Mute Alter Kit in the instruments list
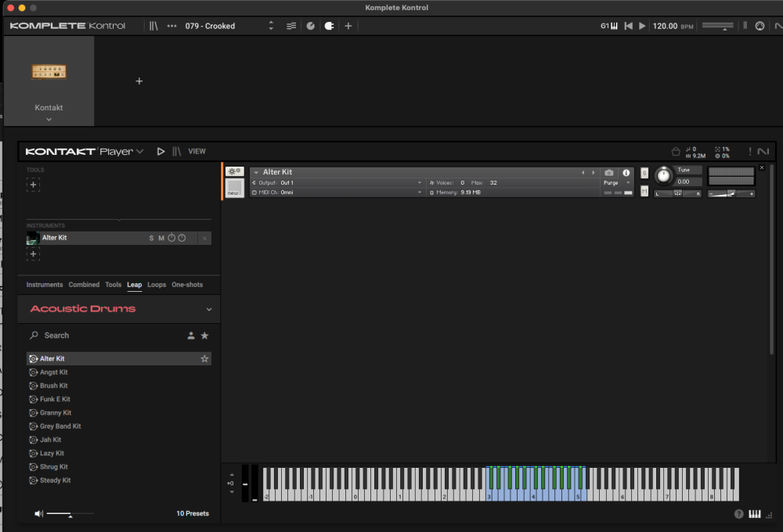783x532 pixels. pos(161,238)
